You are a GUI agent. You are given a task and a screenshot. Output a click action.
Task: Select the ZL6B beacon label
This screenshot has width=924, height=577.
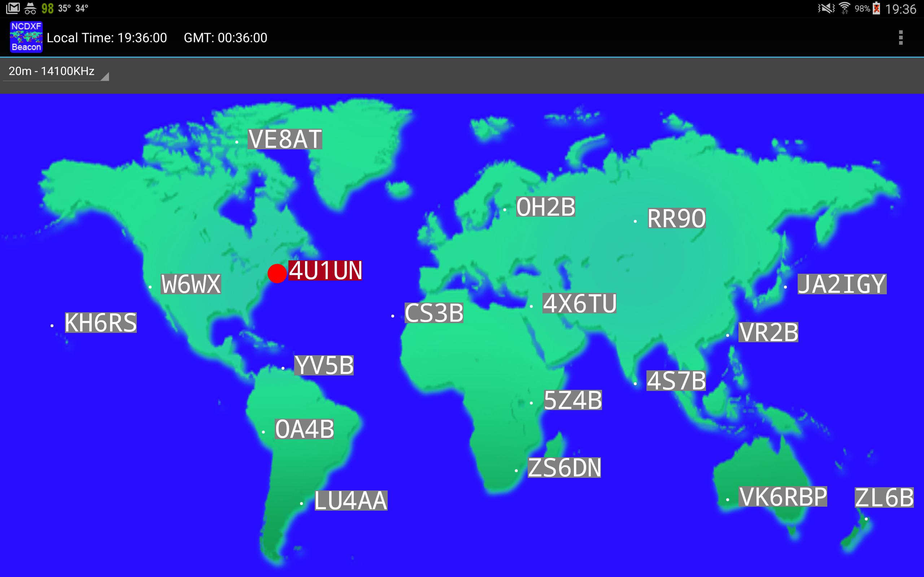click(x=884, y=498)
